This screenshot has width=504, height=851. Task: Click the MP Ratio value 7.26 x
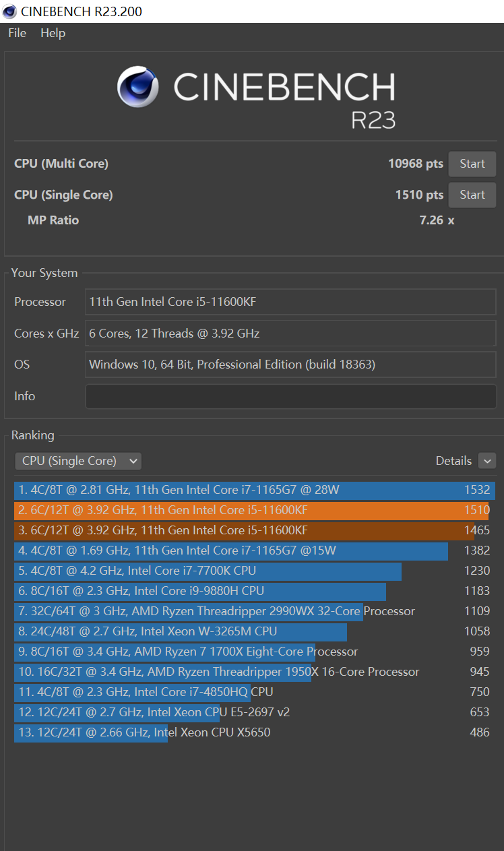(437, 220)
